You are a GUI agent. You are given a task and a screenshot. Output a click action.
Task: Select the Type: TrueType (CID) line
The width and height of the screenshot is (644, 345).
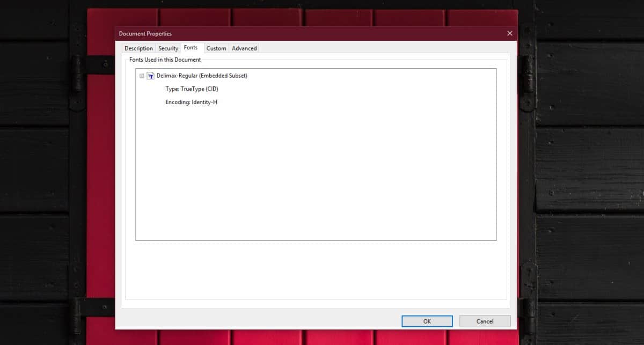tap(192, 89)
